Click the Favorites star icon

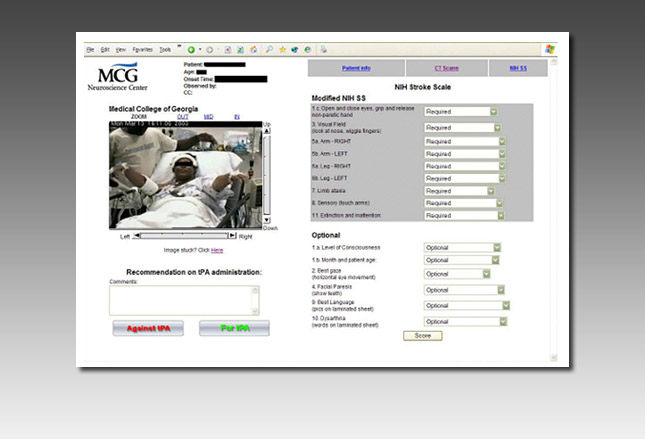pos(282,48)
